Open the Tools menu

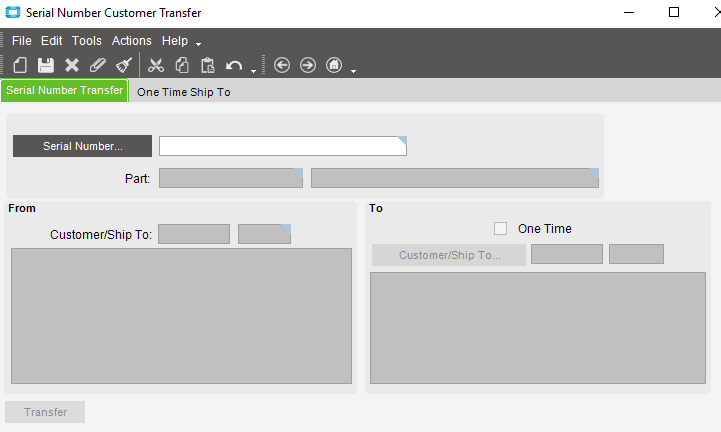pos(86,41)
